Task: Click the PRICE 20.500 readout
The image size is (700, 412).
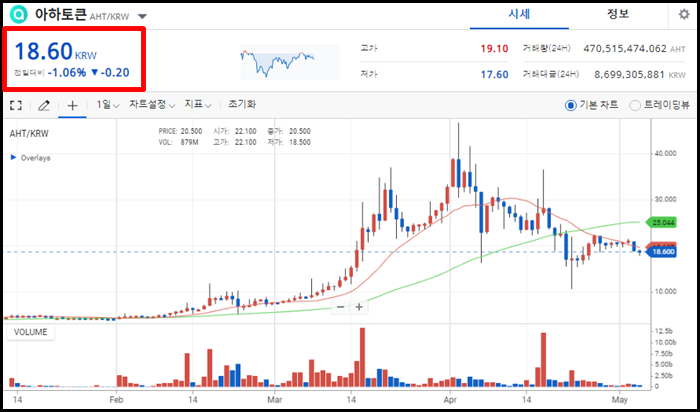Action: 180,131
